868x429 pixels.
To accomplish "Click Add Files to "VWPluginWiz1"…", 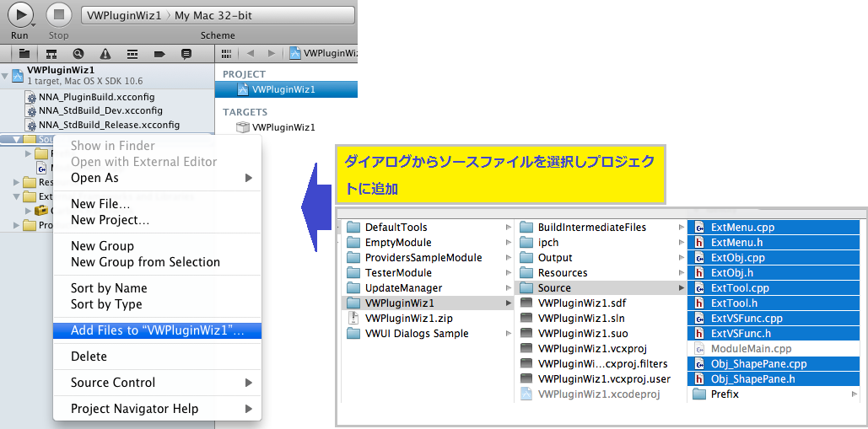I will 157,330.
